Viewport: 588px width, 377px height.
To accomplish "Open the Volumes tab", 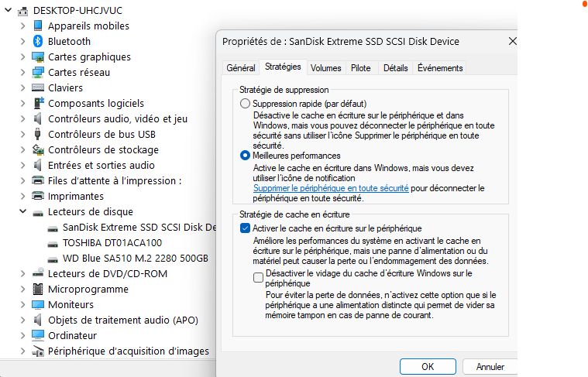I will (326, 68).
